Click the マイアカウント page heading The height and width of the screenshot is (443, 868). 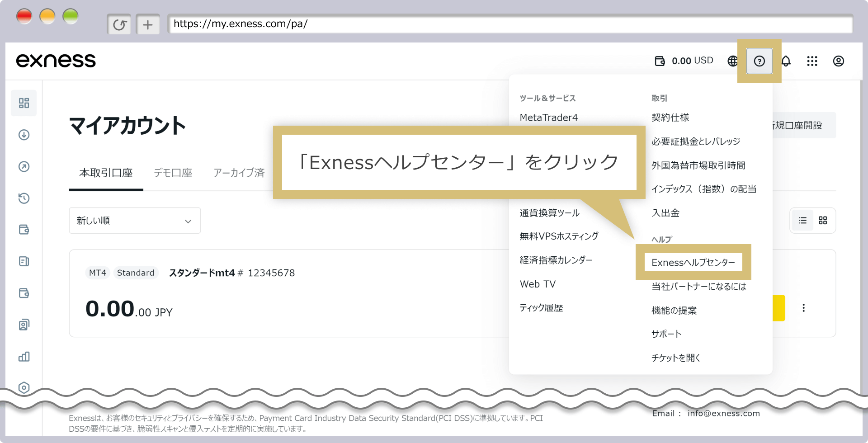point(127,126)
